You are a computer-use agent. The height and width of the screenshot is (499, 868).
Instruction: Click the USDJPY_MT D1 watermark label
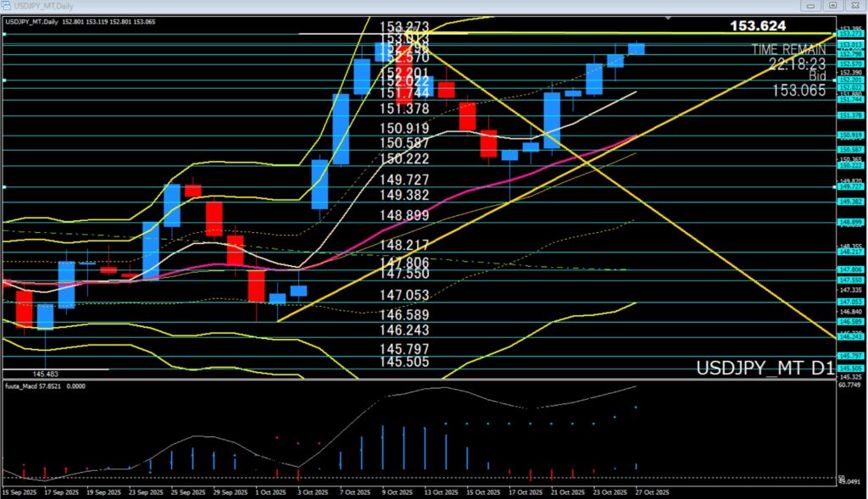click(x=762, y=369)
